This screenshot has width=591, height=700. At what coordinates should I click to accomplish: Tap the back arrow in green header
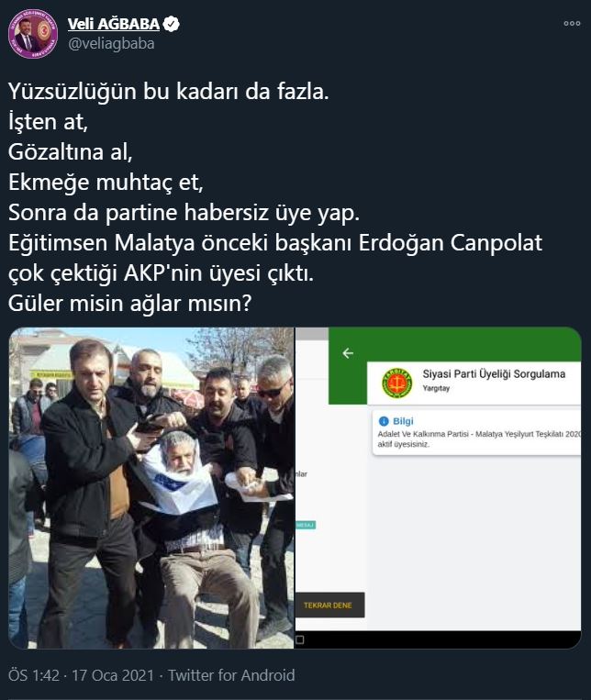pyautogui.click(x=348, y=353)
